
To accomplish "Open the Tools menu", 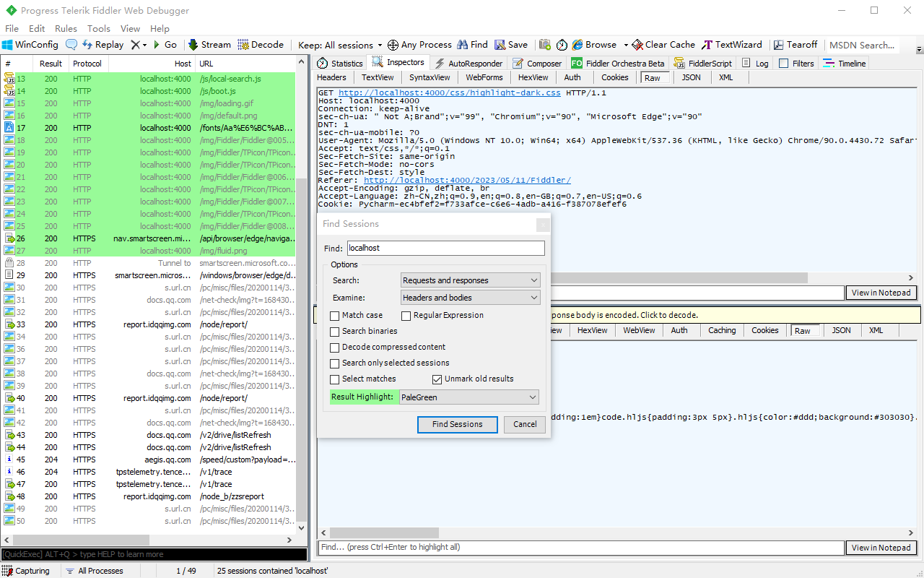I will click(x=99, y=29).
